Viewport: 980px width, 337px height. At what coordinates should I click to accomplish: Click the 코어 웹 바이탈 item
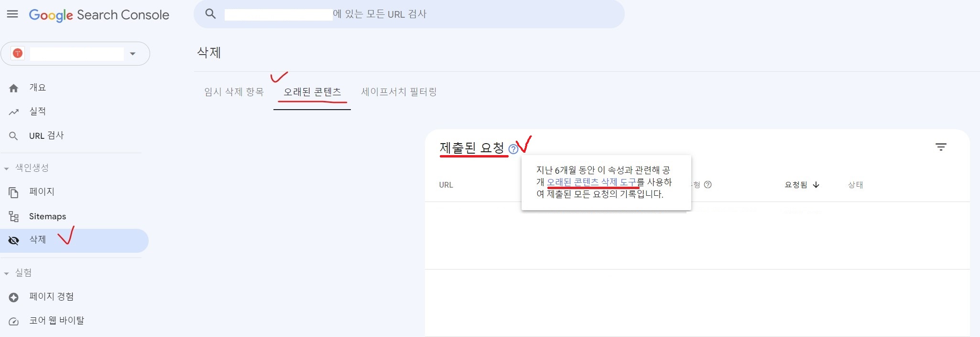pos(56,320)
